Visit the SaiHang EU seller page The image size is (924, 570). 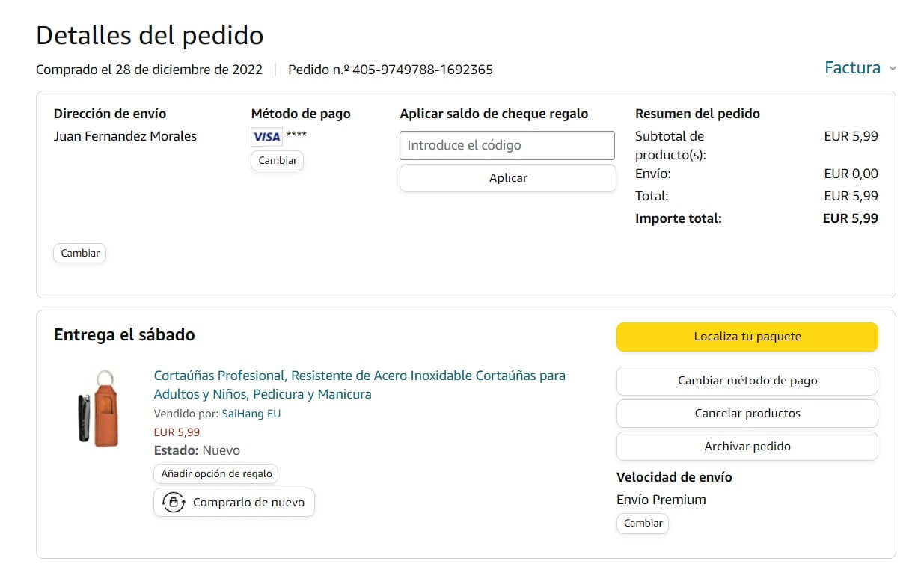click(251, 414)
